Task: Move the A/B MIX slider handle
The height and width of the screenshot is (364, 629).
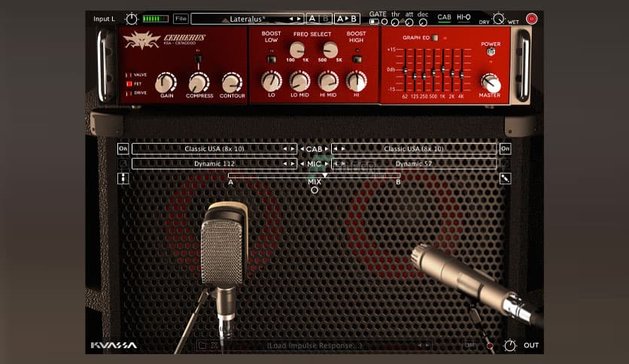Action: pyautogui.click(x=324, y=175)
